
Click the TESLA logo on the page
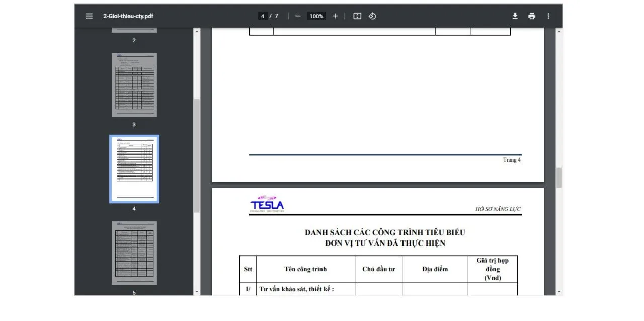[x=267, y=204]
